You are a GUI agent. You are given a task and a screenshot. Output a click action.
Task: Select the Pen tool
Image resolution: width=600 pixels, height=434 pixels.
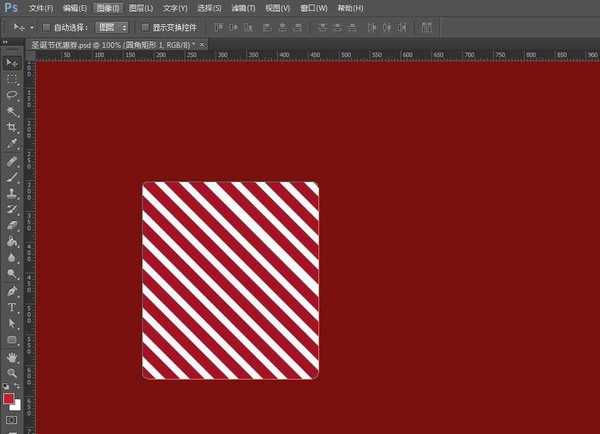pyautogui.click(x=12, y=291)
